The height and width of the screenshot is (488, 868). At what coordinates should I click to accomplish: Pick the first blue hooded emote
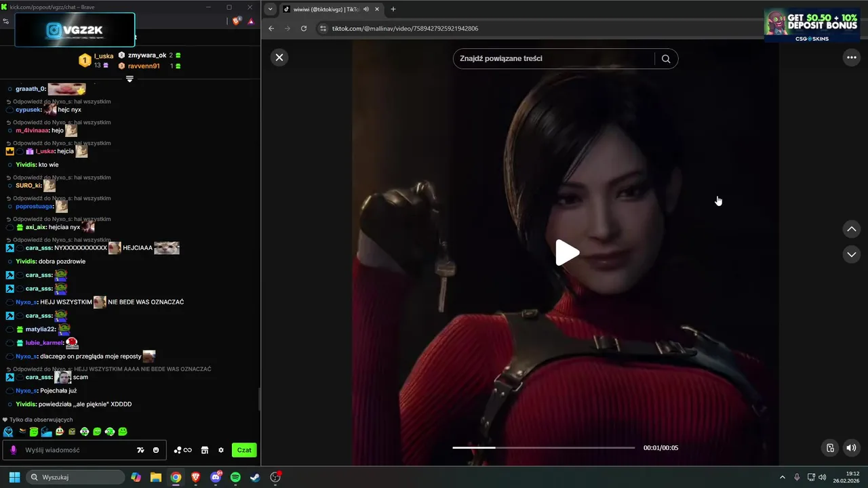coord(8,432)
